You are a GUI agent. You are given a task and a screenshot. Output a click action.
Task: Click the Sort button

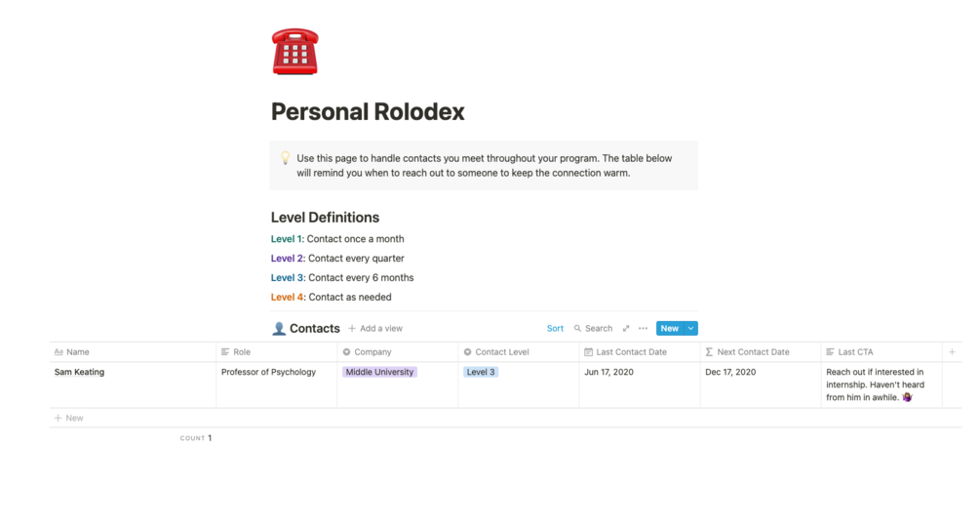click(x=555, y=329)
